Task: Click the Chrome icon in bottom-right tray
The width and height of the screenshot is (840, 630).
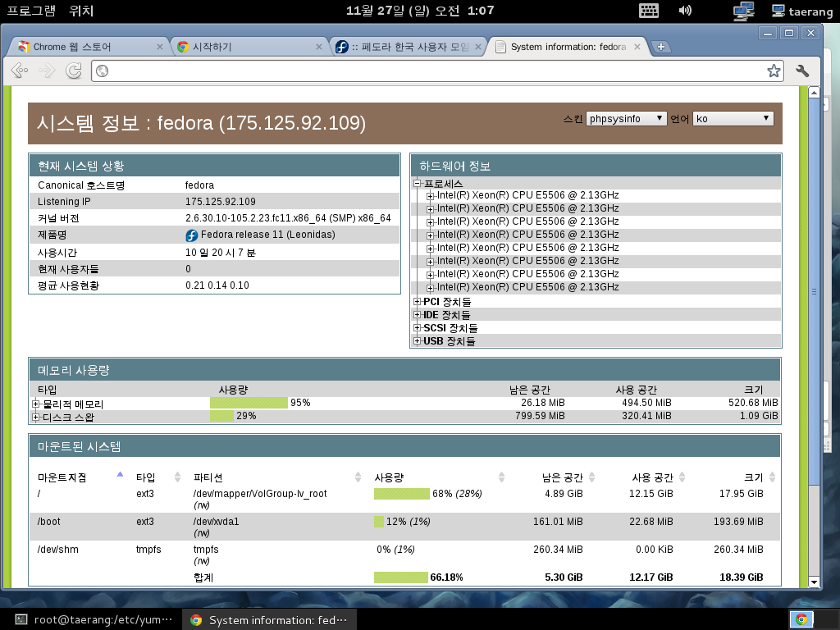Action: 801,619
